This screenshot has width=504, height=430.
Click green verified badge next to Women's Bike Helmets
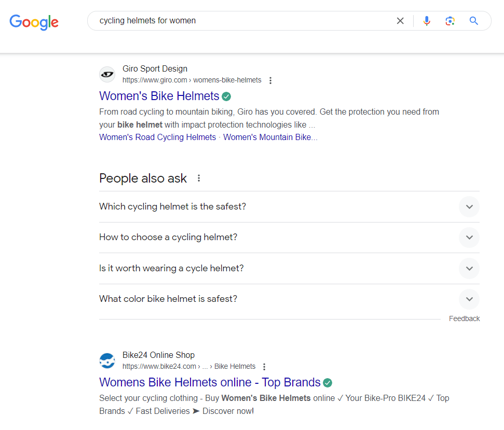tap(226, 96)
